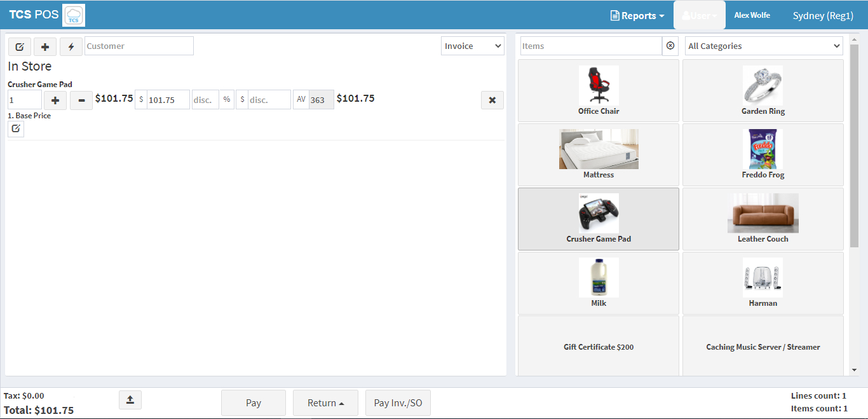Open the edit icon under Base Price

coord(15,128)
